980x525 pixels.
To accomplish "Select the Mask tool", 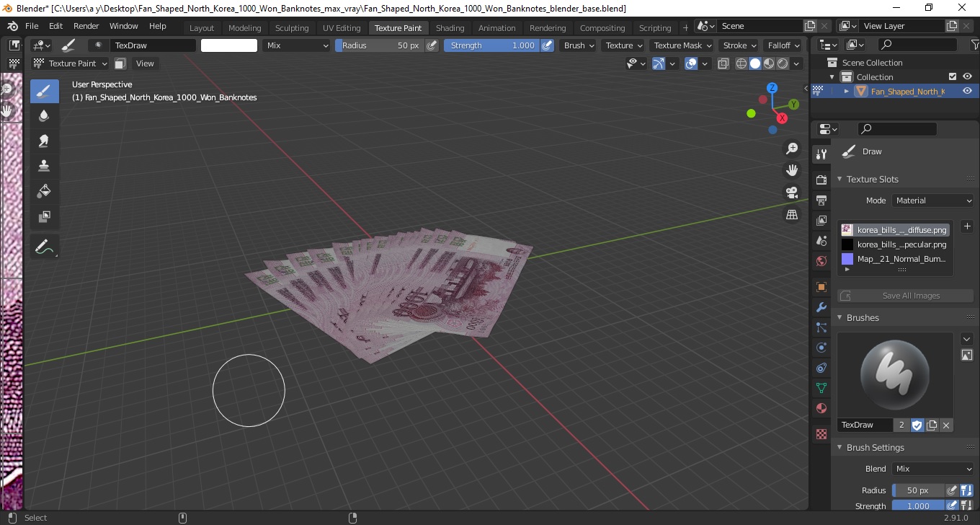I will (x=44, y=216).
